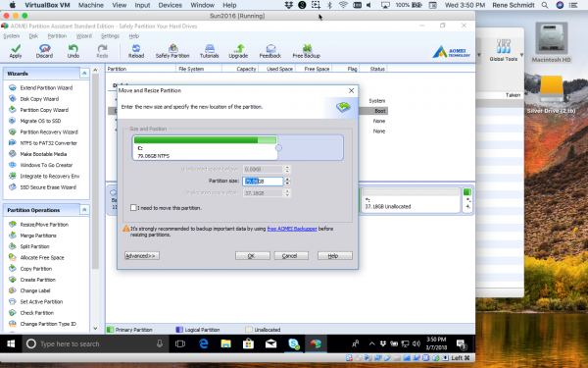Open Microsoft Edge from the Windows taskbar

[x=203, y=343]
